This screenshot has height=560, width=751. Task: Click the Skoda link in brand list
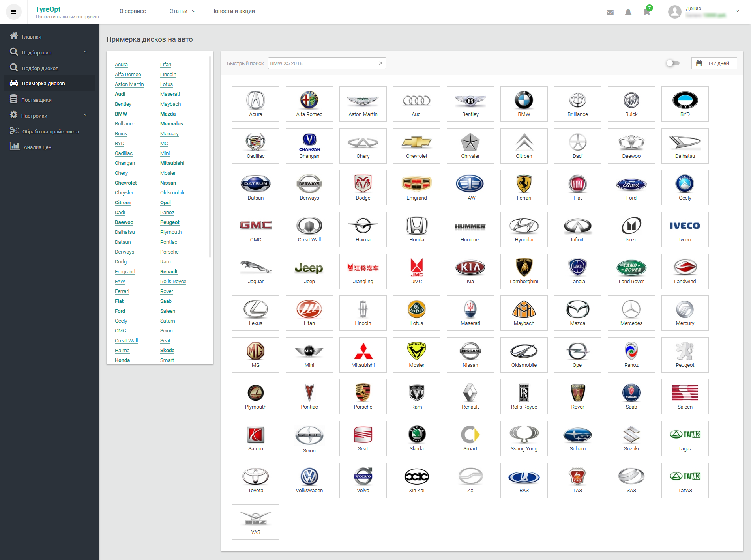[167, 351]
